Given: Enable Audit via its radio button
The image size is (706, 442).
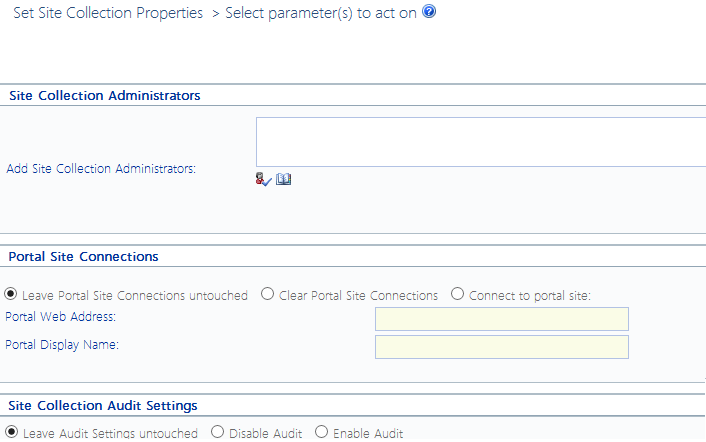Looking at the screenshot, I should coord(321,432).
